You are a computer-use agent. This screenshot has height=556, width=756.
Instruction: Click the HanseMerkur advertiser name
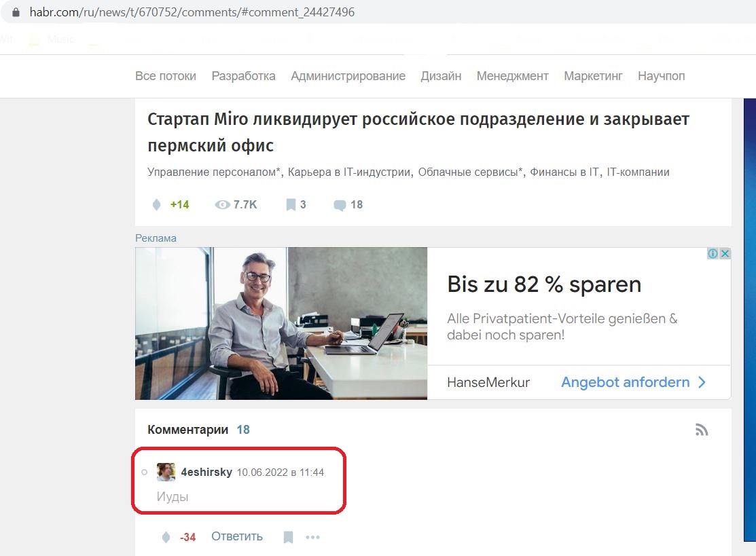[488, 383]
